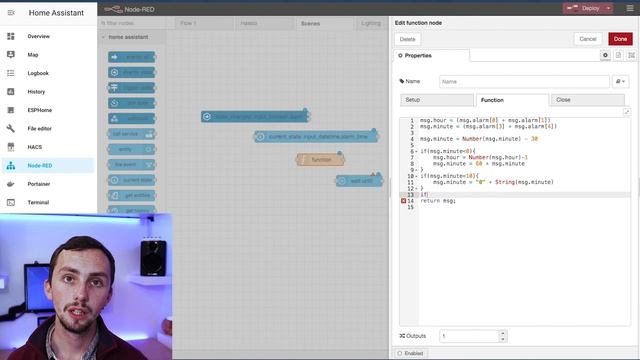
Task: Open the Terminal sidebar icon
Action: [11, 202]
